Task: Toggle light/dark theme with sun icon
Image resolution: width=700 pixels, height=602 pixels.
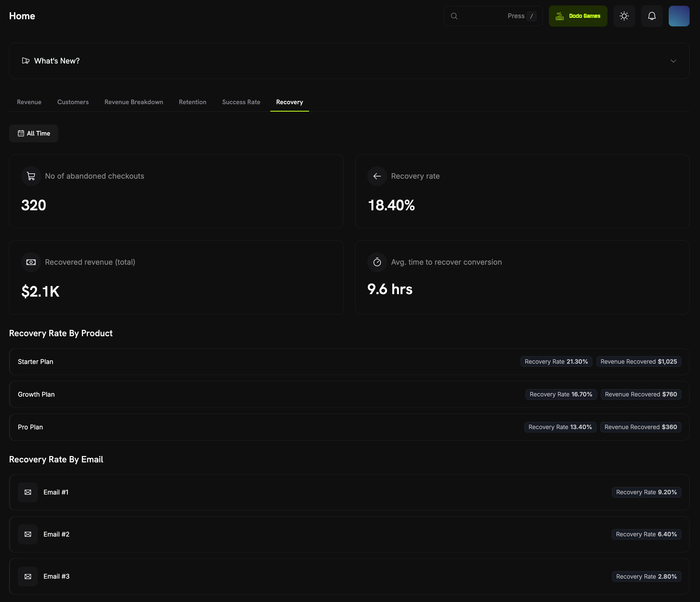Action: point(624,16)
